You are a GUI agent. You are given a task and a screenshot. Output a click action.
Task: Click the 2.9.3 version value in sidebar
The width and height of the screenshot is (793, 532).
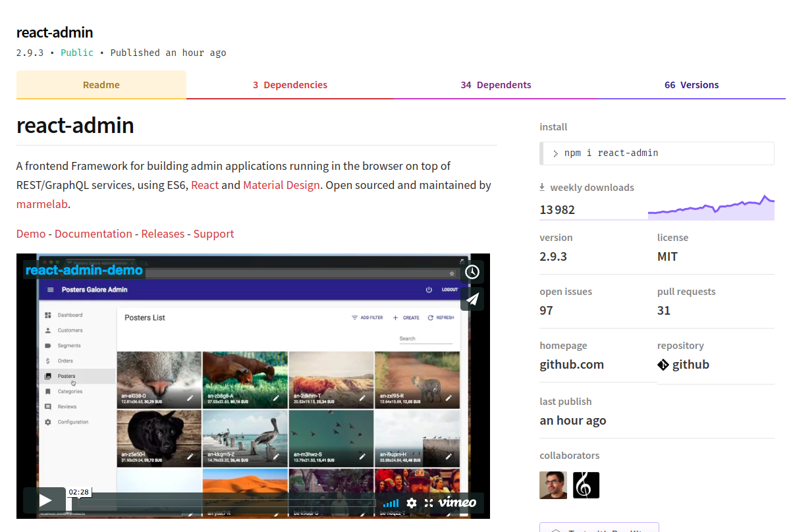pyautogui.click(x=553, y=257)
